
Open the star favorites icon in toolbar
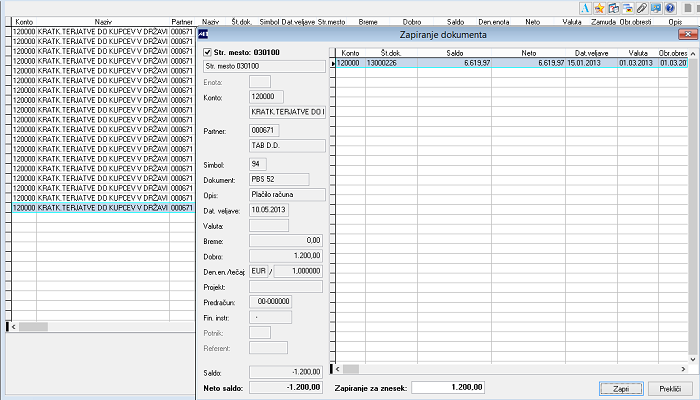tap(599, 8)
